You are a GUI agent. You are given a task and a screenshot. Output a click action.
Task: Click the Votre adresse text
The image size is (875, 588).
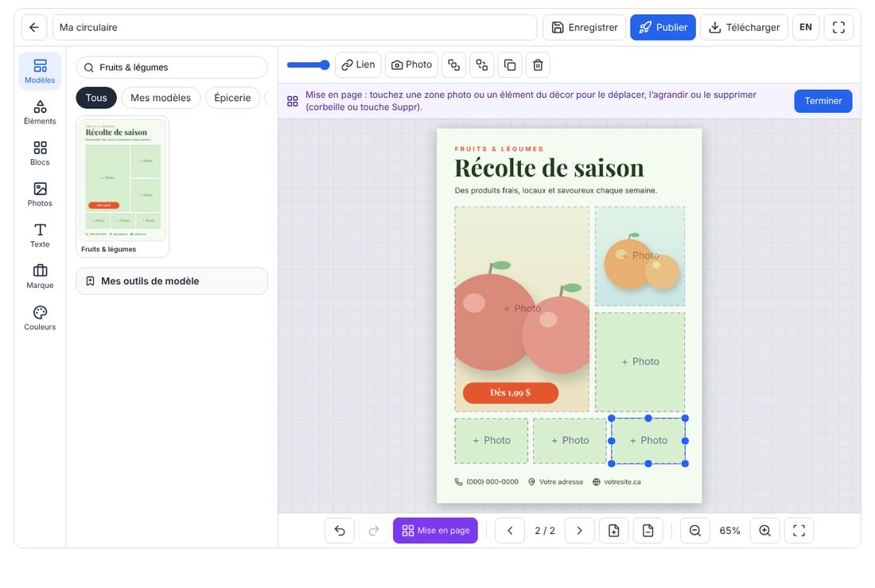tap(561, 482)
